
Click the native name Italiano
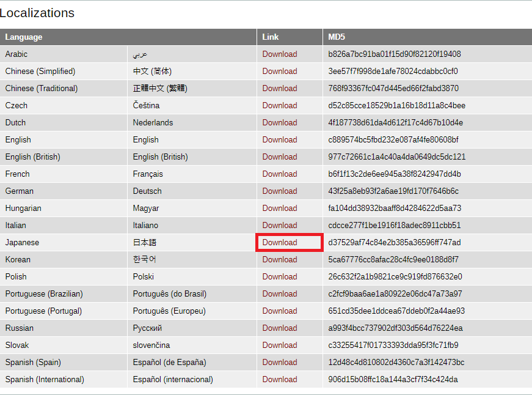tap(145, 225)
